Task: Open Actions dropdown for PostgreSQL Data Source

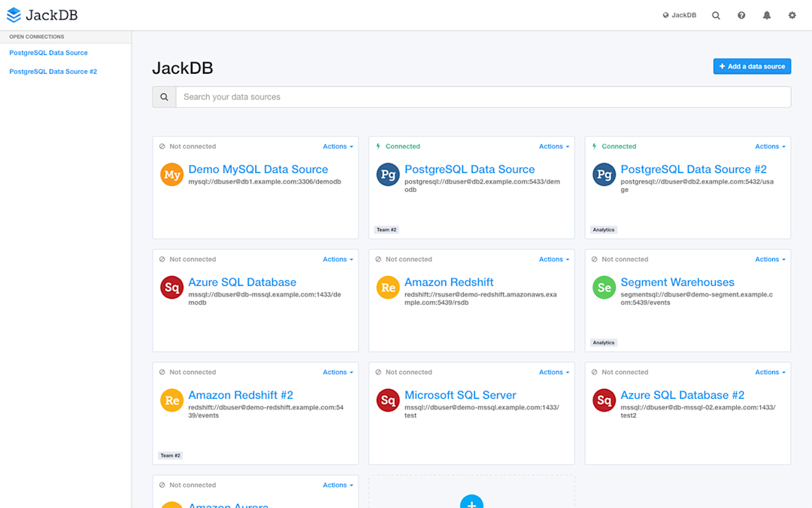Action: point(553,147)
